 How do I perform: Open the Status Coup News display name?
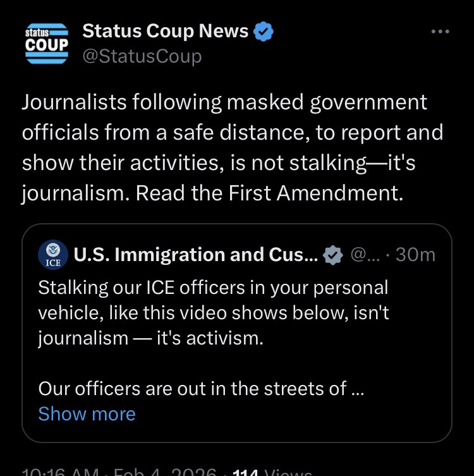point(166,30)
